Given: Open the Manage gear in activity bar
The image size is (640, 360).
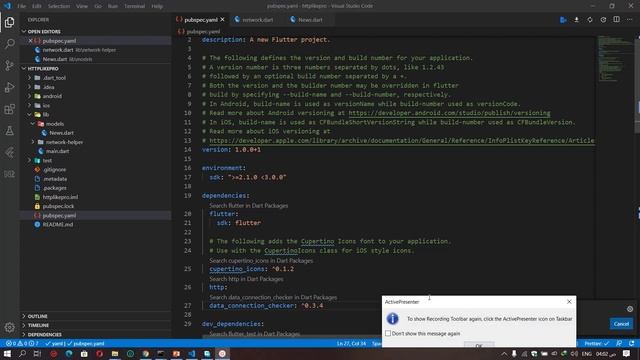Looking at the screenshot, I should coord(9,327).
